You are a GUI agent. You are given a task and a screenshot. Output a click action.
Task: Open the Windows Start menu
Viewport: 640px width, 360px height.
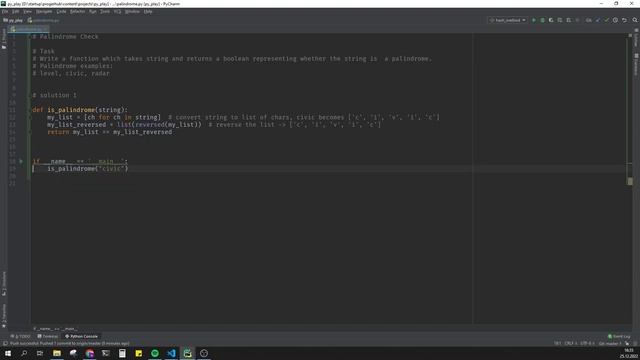click(8, 353)
